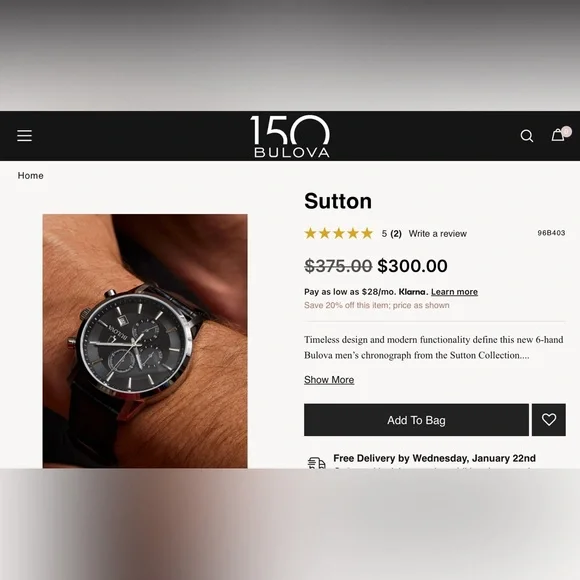This screenshot has height=580, width=580.
Task: Open the Sutton watch product photo
Action: click(x=145, y=341)
